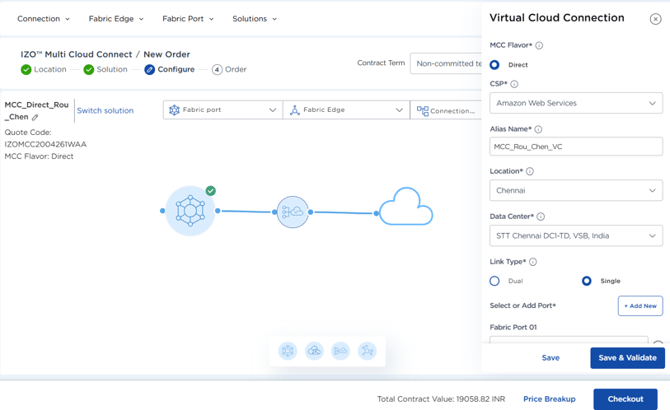Click the pencil icon beside MCC_Direct_Rou_Chen

click(x=35, y=117)
